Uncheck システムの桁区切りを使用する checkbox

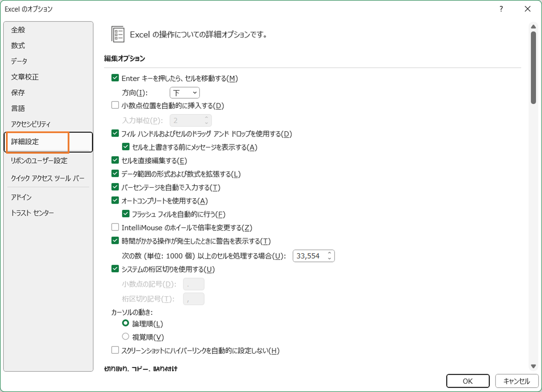(x=115, y=269)
